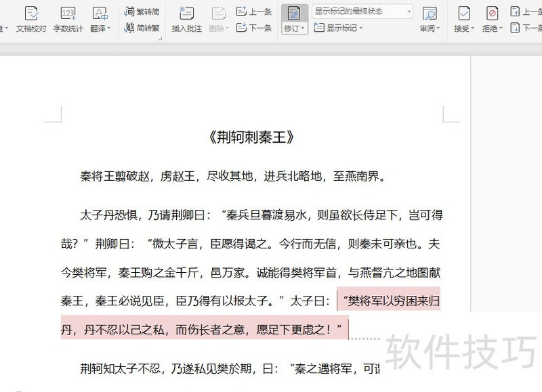Expand the 显示标记 show markup menu
The image size is (542, 392).
click(361, 28)
